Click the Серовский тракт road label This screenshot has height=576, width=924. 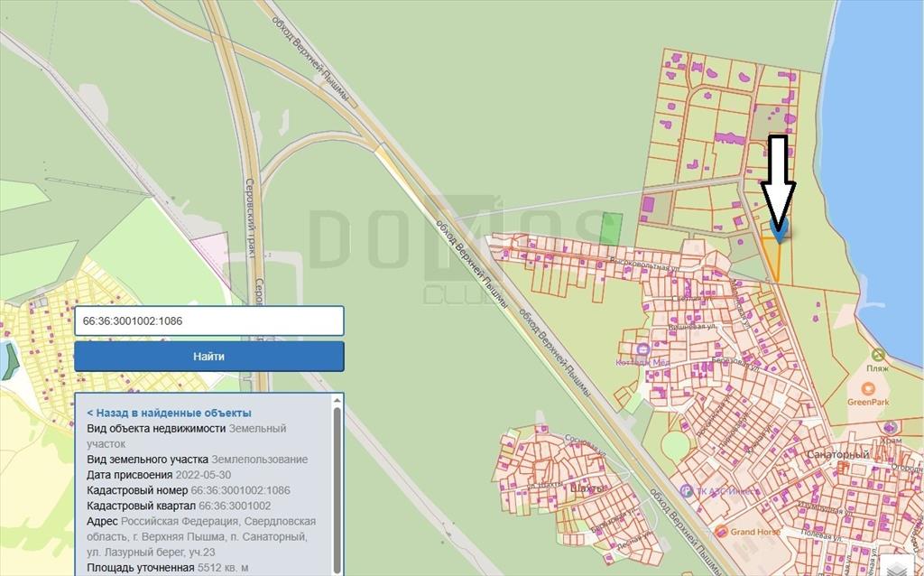[250, 218]
